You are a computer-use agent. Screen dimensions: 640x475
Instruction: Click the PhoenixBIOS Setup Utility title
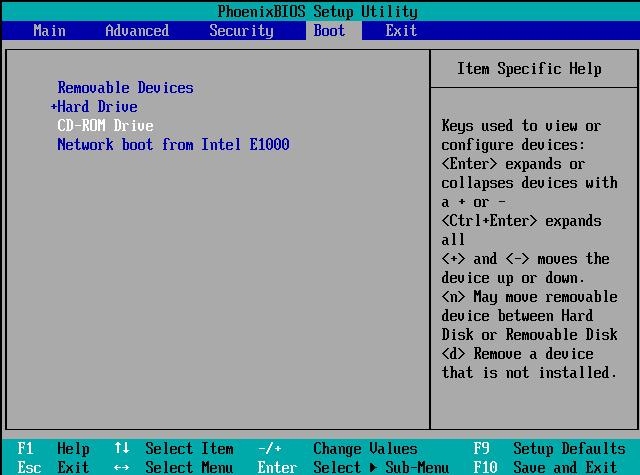[318, 11]
